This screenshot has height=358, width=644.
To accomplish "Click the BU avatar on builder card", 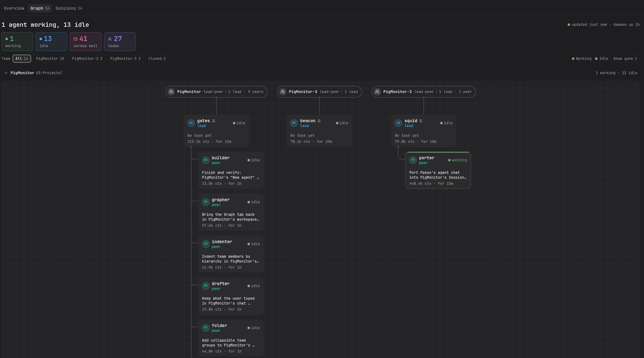I will [206, 160].
